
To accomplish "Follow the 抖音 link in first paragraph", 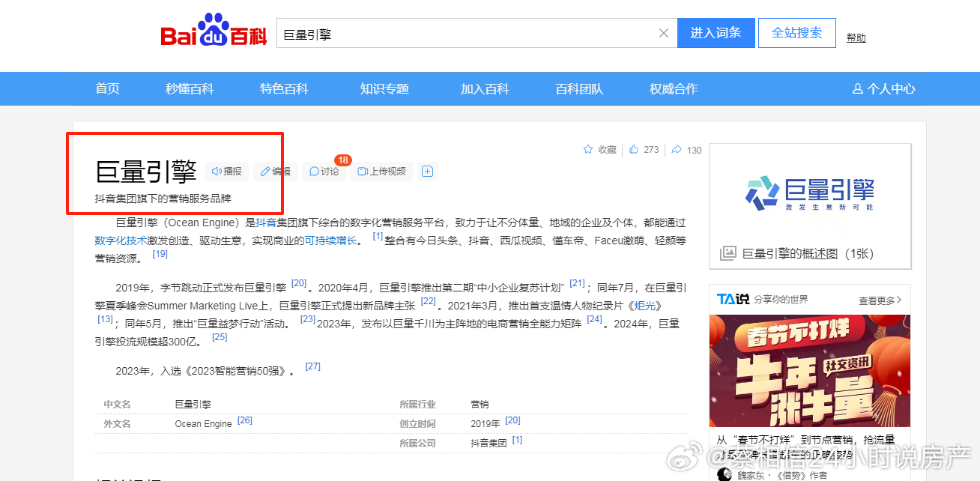I will click(x=266, y=223).
